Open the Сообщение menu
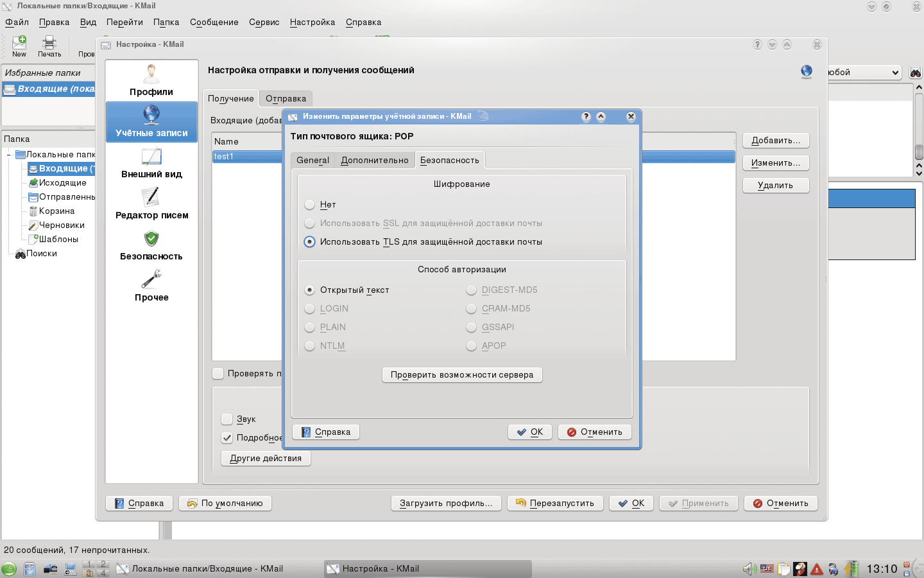Screen dimensions: 924x578 (214, 22)
